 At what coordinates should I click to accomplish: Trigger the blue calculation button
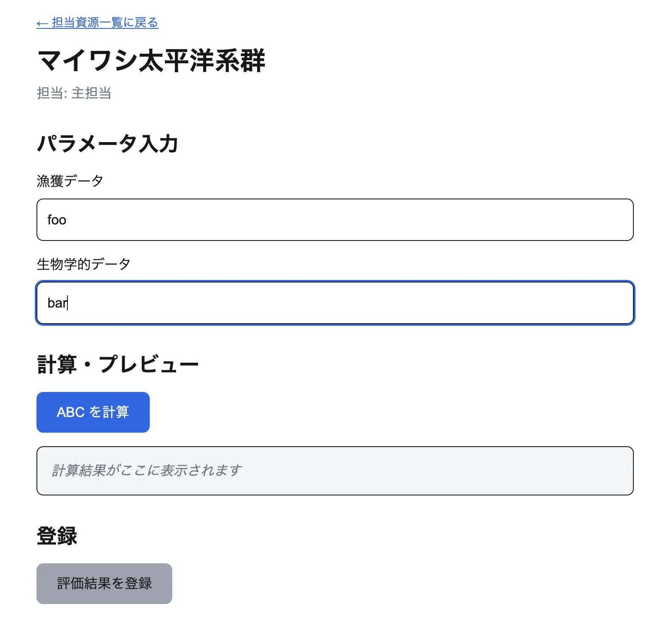(x=93, y=411)
